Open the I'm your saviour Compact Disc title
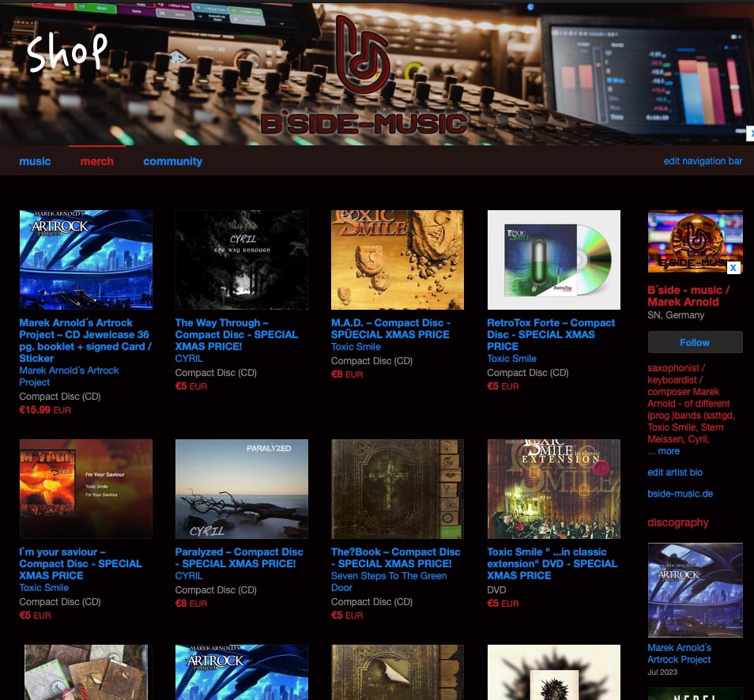 click(x=81, y=563)
